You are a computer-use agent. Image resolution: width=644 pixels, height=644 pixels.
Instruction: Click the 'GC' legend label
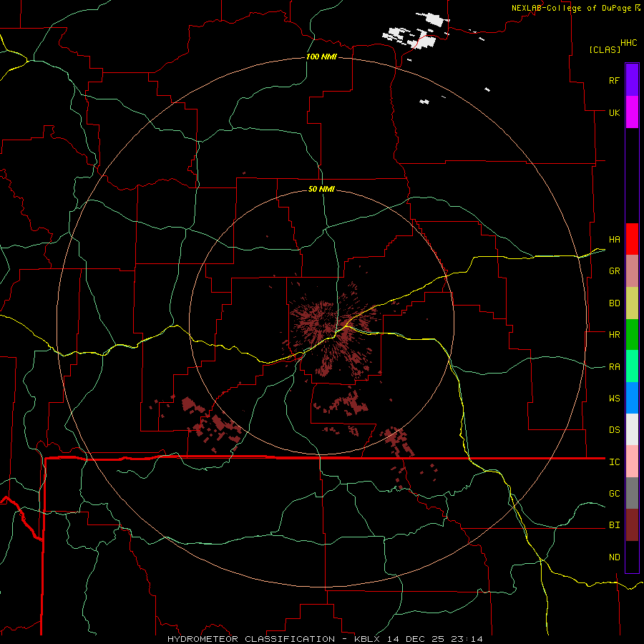pos(614,493)
